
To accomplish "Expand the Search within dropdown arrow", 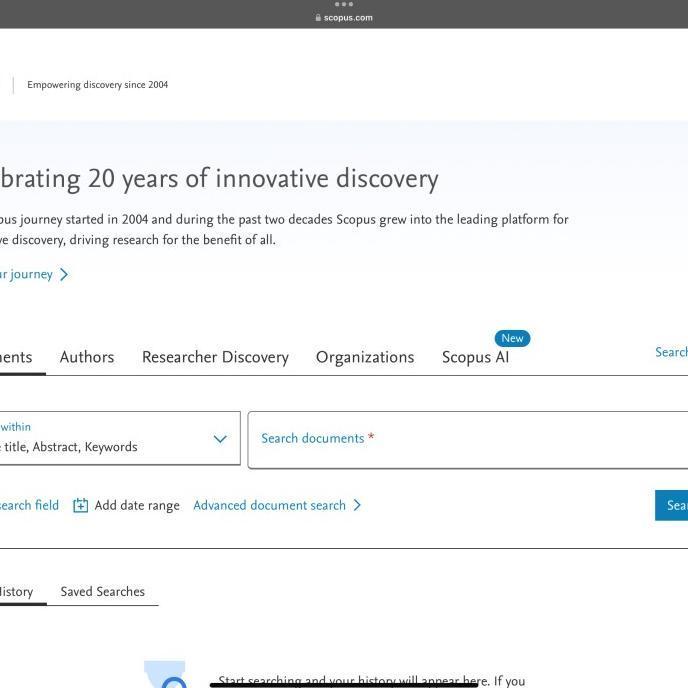I will click(x=220, y=439).
